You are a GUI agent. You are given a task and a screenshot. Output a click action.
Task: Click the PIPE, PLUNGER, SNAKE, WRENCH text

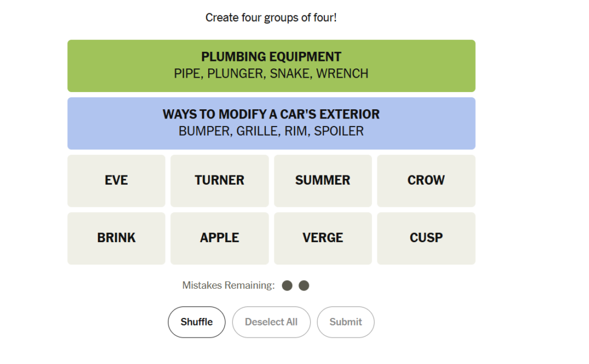point(271,74)
